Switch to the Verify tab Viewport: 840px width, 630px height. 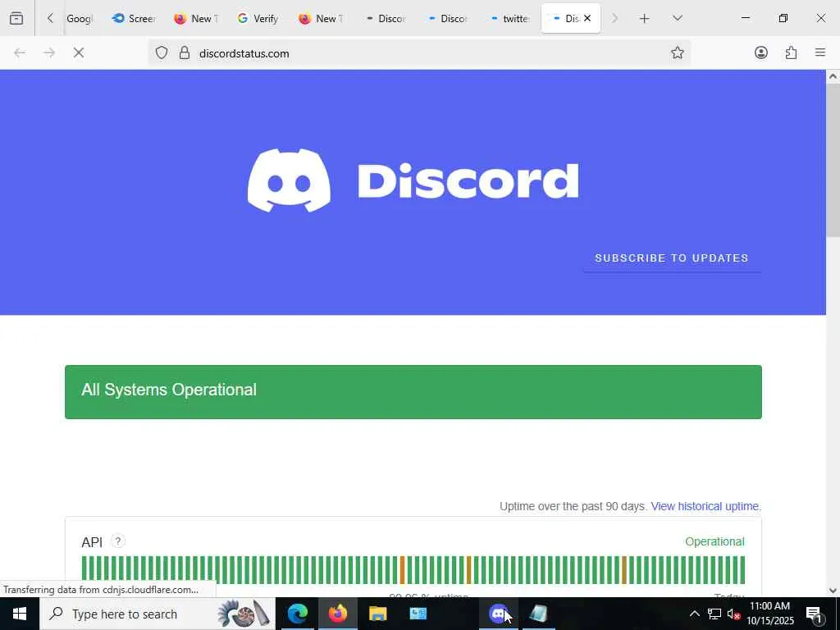pyautogui.click(x=258, y=18)
